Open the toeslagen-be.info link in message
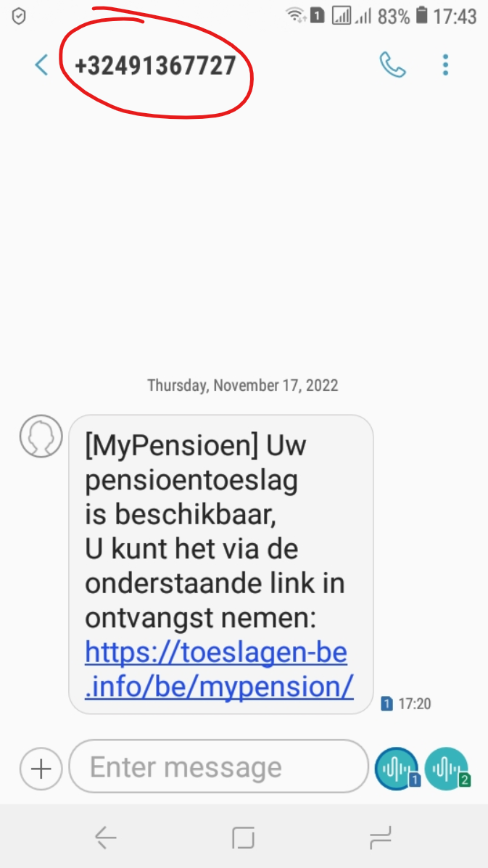The height and width of the screenshot is (868, 488). 219,670
